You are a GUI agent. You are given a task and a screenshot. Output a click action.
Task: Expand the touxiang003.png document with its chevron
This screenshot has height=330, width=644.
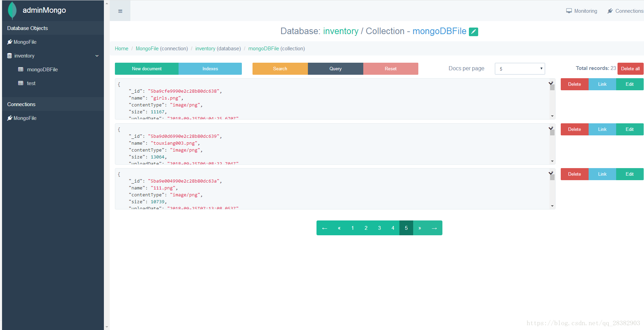tap(551, 128)
